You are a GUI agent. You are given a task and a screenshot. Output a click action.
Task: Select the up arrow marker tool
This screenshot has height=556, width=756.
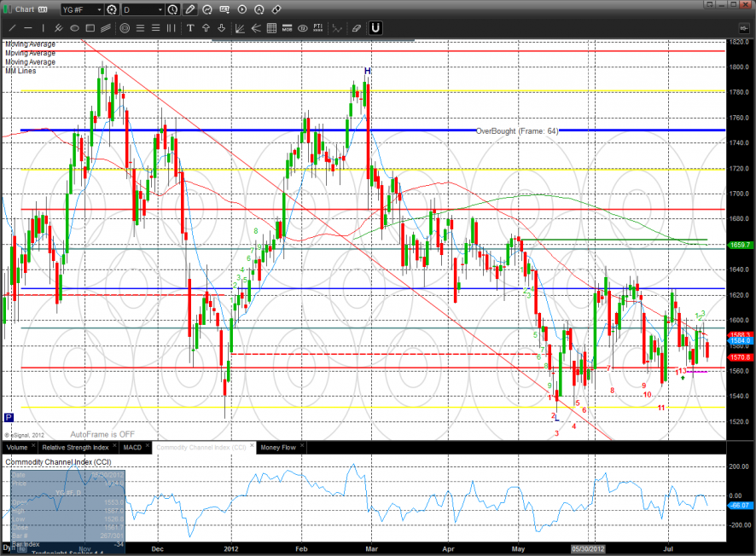click(206, 28)
